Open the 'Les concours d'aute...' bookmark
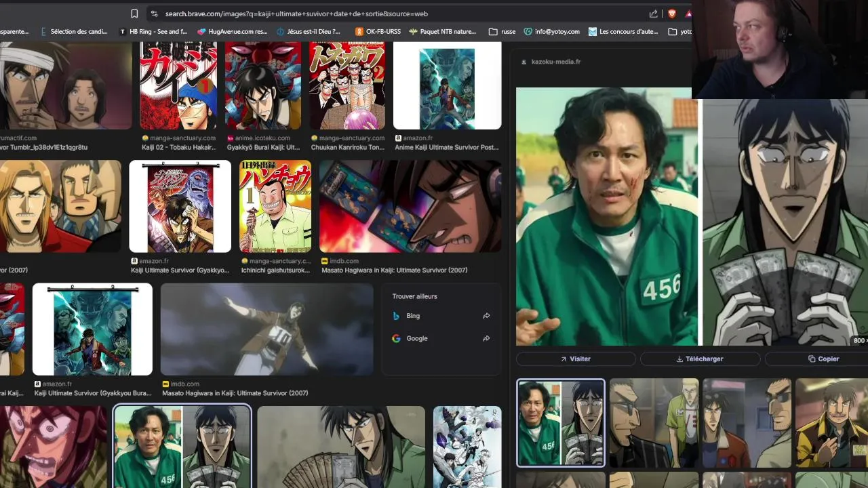The width and height of the screenshot is (868, 488). click(623, 31)
